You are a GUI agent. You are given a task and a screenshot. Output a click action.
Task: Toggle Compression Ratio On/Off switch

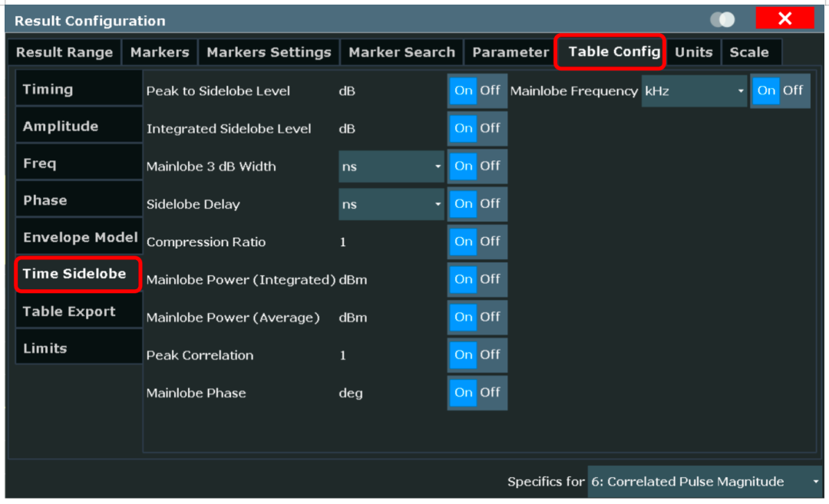pyautogui.click(x=477, y=242)
